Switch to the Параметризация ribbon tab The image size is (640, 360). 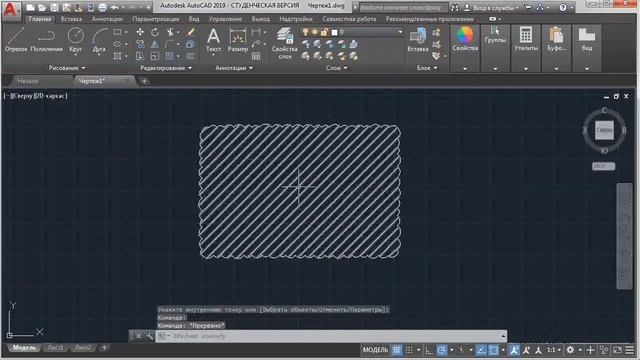156,19
